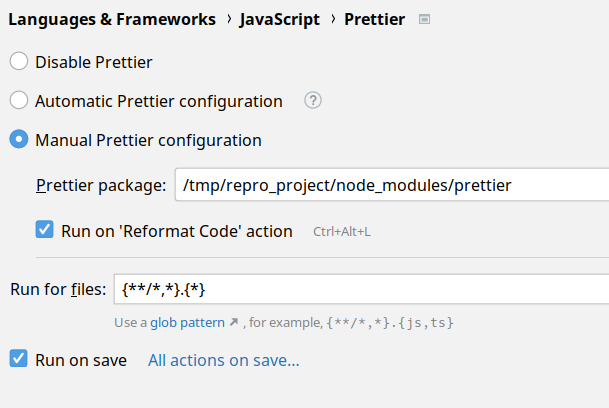Click the 'Prettier package:' label
Image resolution: width=609 pixels, height=408 pixels.
[101, 185]
